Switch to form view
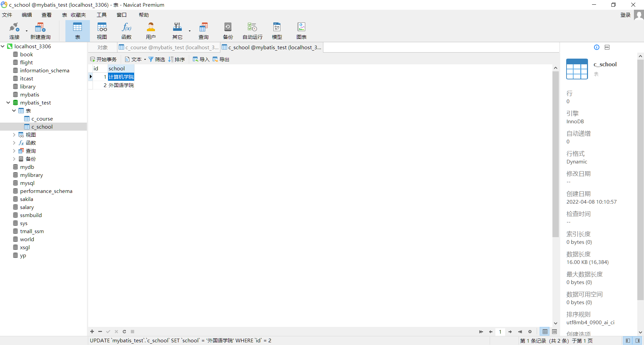Viewport: 644px width, 345px height. (554, 332)
